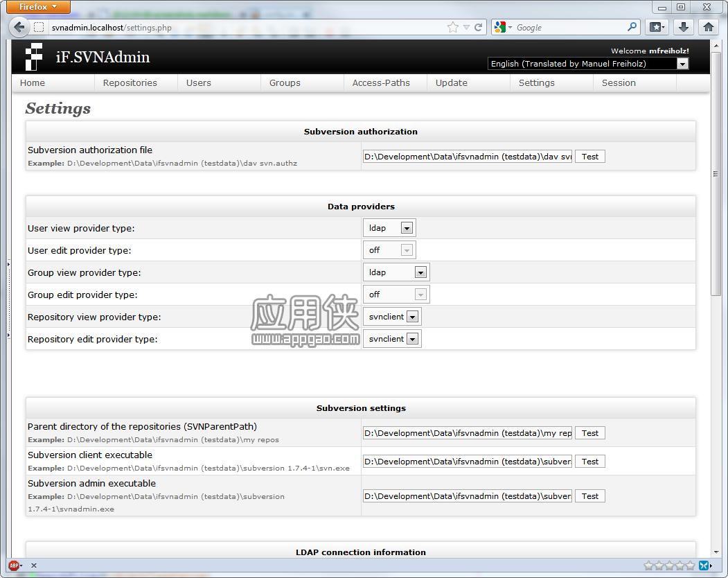This screenshot has width=728, height=578.
Task: Click the Settings page heading
Action: 58,108
